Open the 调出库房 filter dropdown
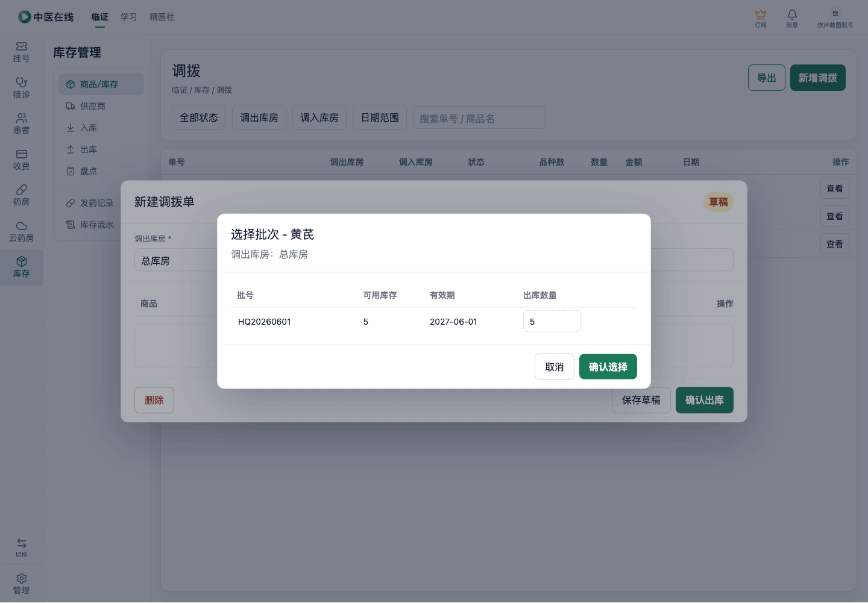The width and height of the screenshot is (868, 603). (259, 117)
